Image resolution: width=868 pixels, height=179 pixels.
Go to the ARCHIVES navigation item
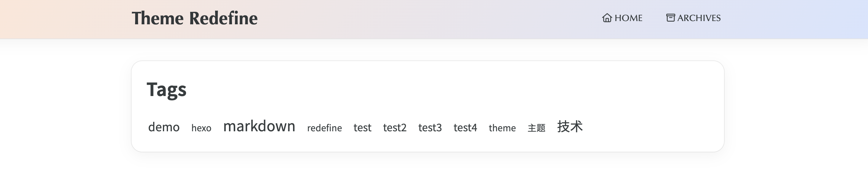699,18
